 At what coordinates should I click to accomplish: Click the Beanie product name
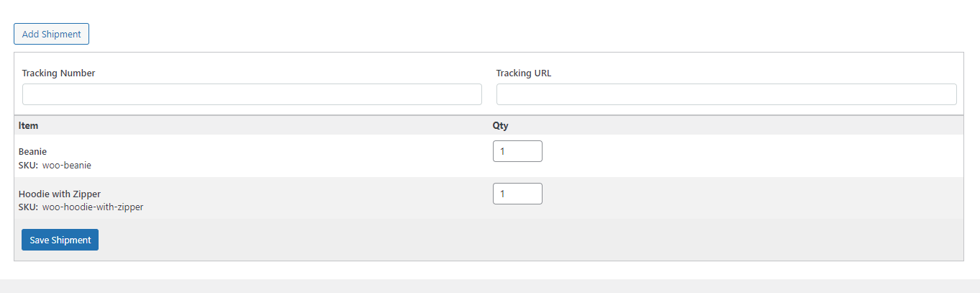[33, 152]
